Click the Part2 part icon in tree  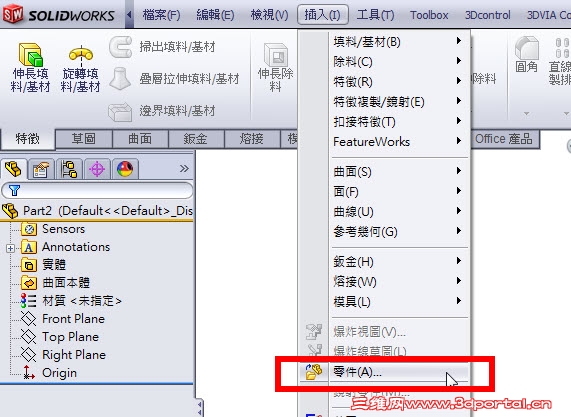tap(10, 211)
